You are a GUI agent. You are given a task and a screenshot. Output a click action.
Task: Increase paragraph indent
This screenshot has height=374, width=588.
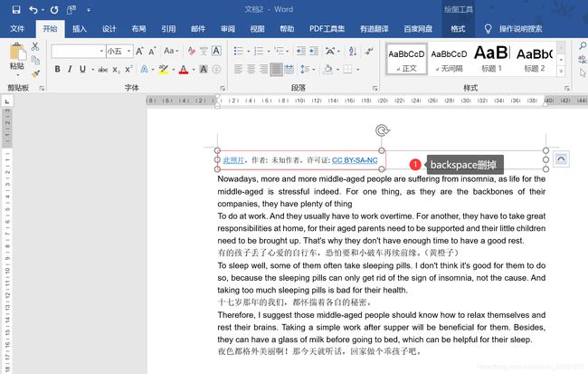314,51
